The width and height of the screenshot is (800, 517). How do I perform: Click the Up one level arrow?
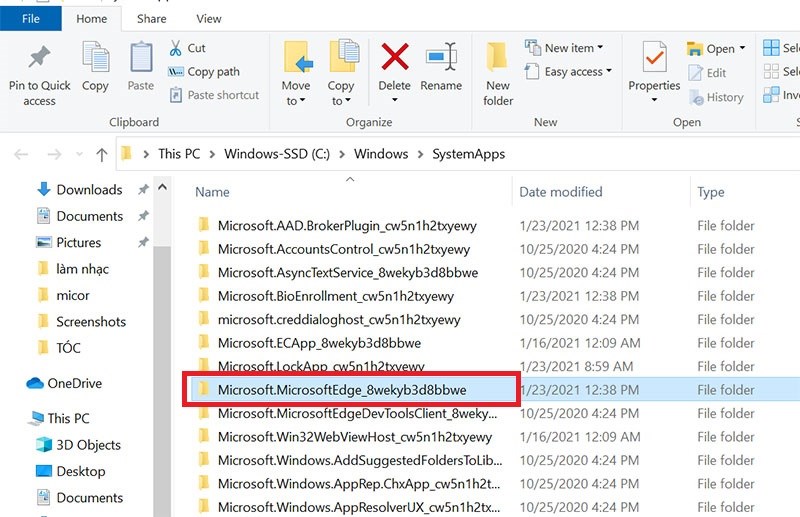coord(102,154)
